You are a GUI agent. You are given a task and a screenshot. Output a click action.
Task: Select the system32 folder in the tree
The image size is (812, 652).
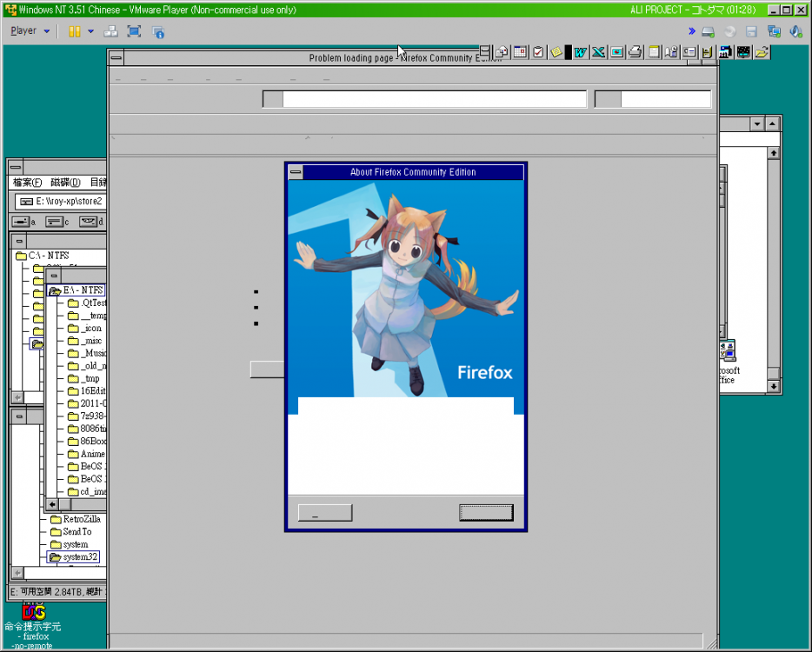click(x=80, y=556)
